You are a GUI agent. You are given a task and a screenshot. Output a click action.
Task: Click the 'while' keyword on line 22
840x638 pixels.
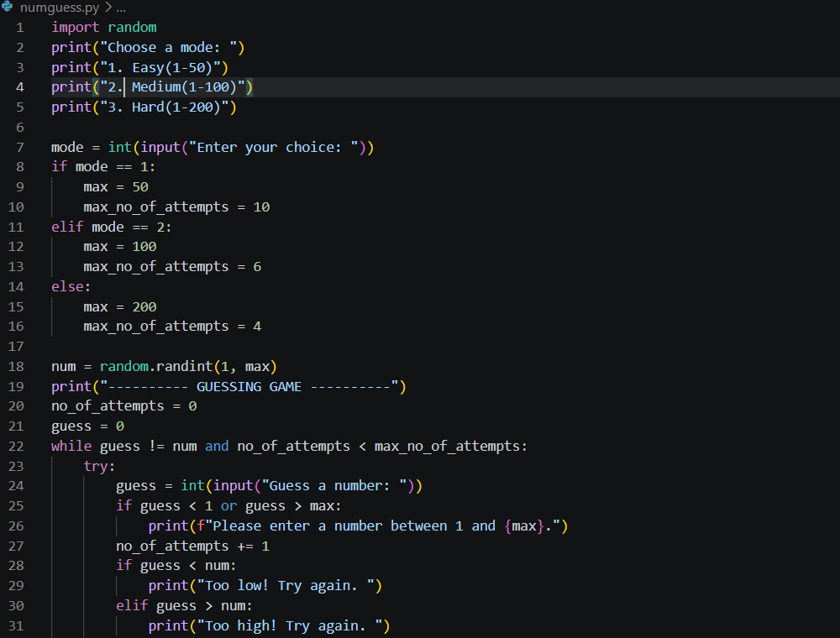coord(71,447)
